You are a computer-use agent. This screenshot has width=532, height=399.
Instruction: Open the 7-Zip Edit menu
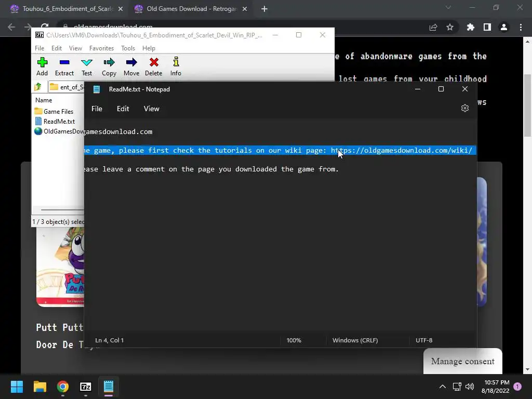56,48
